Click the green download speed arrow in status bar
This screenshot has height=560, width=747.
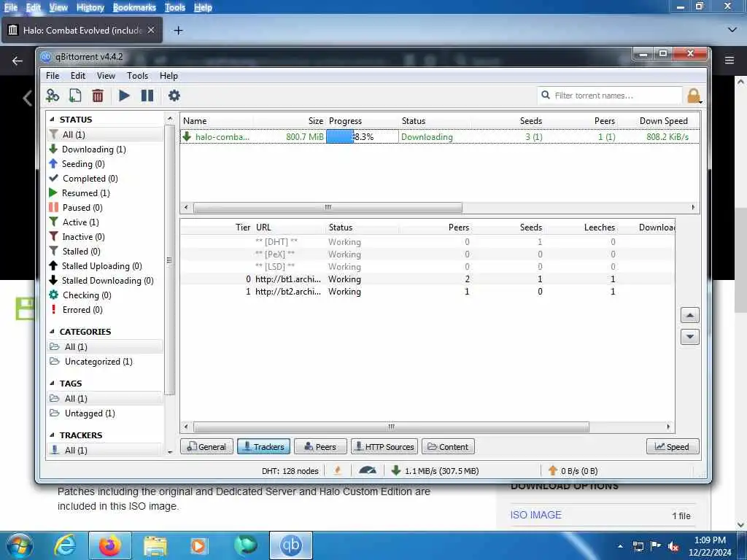tap(395, 470)
